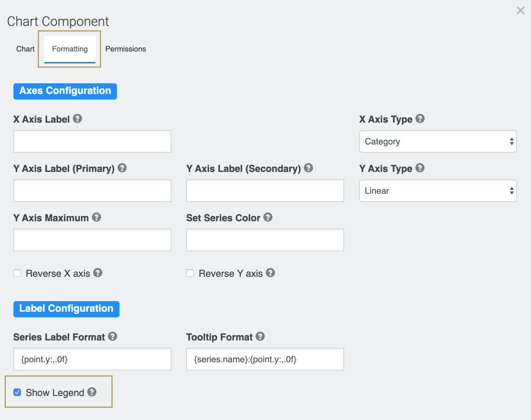Click help icon for Y Axis Label (Secondary)
531x420 pixels.
point(308,168)
